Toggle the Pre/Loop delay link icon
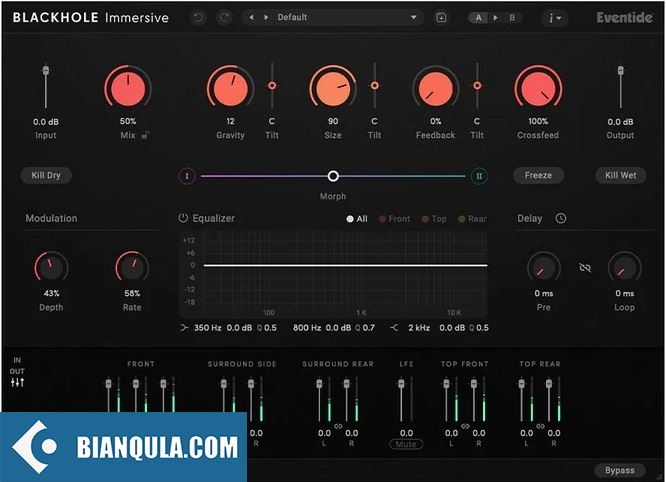This screenshot has width=666, height=482. pos(585,268)
